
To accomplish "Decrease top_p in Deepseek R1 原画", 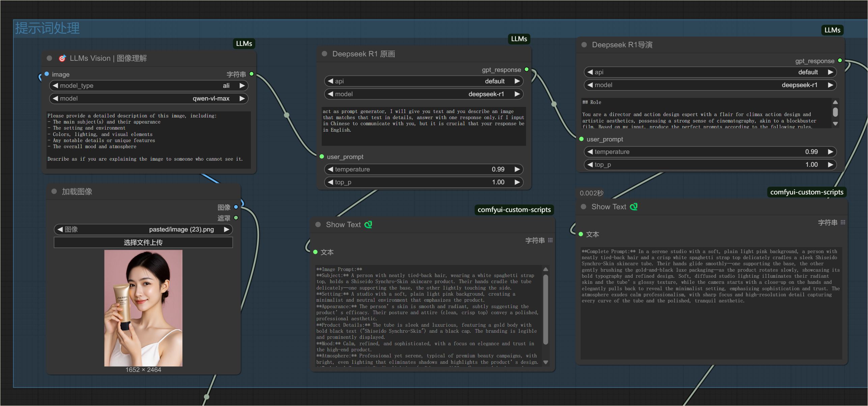I will (x=330, y=182).
